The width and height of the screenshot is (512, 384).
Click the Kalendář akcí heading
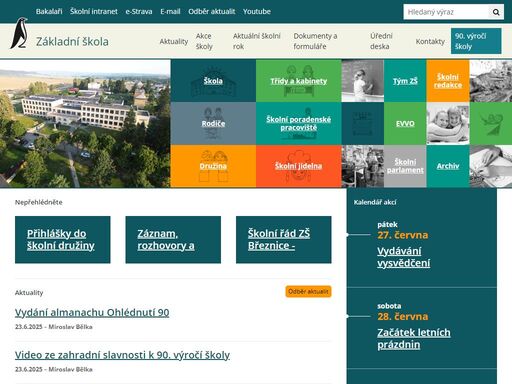pyautogui.click(x=375, y=202)
